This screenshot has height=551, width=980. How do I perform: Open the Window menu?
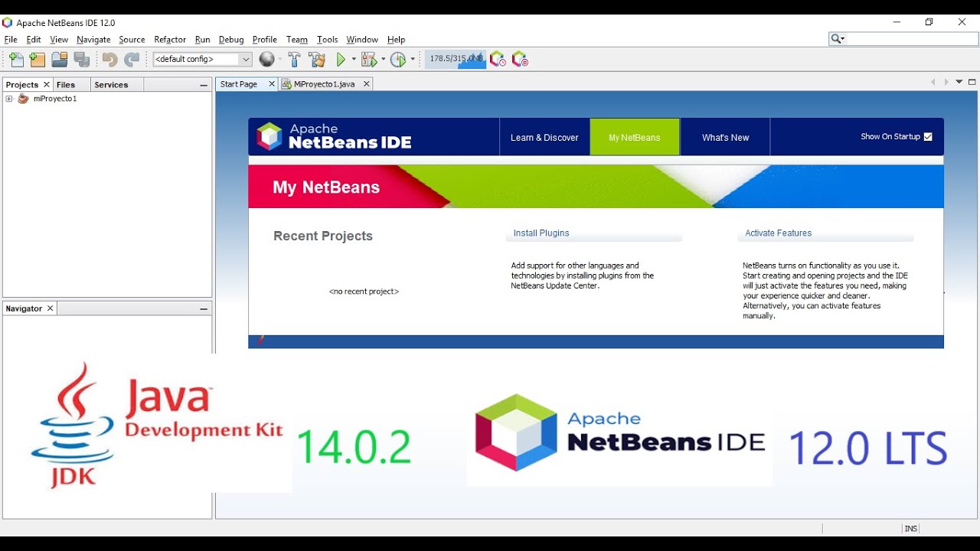[362, 40]
